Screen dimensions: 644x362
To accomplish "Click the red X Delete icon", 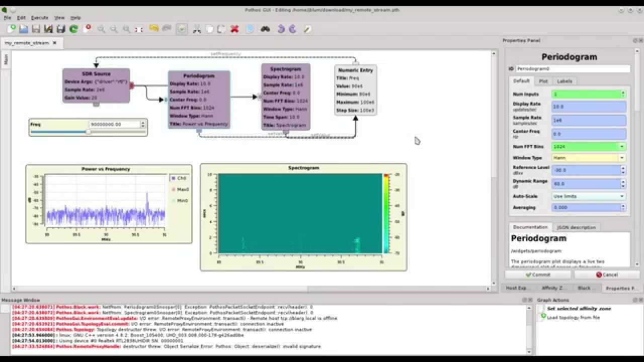I will pyautogui.click(x=234, y=29).
